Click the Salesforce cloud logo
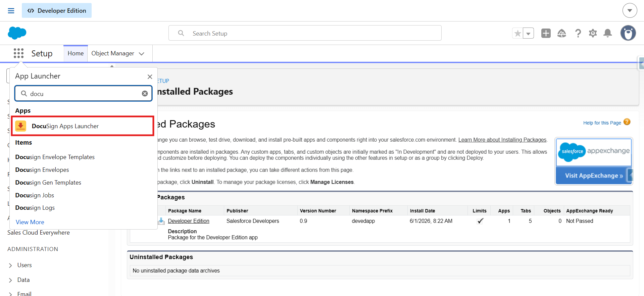This screenshot has height=296, width=644. click(17, 33)
